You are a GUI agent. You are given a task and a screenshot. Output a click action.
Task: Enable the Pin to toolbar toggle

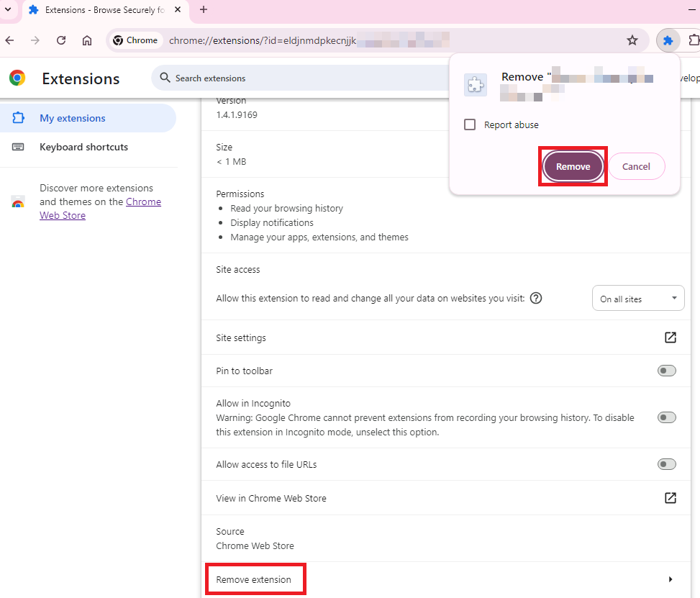click(667, 371)
